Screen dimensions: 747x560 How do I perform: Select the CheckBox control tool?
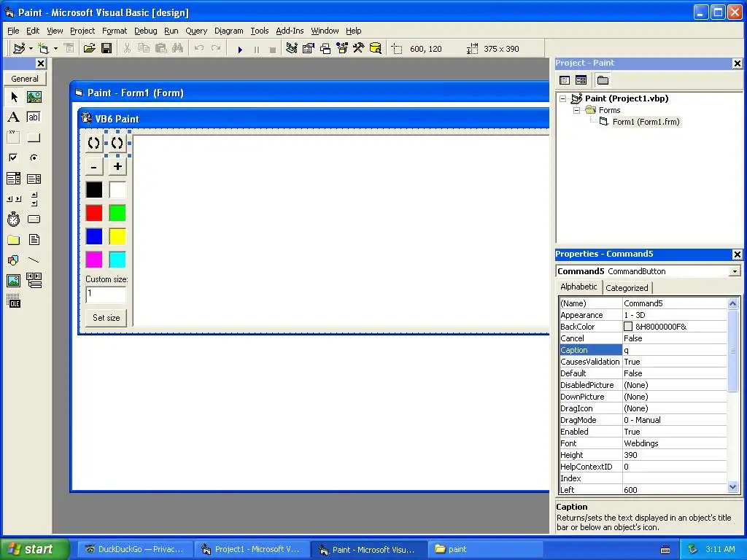click(14, 157)
